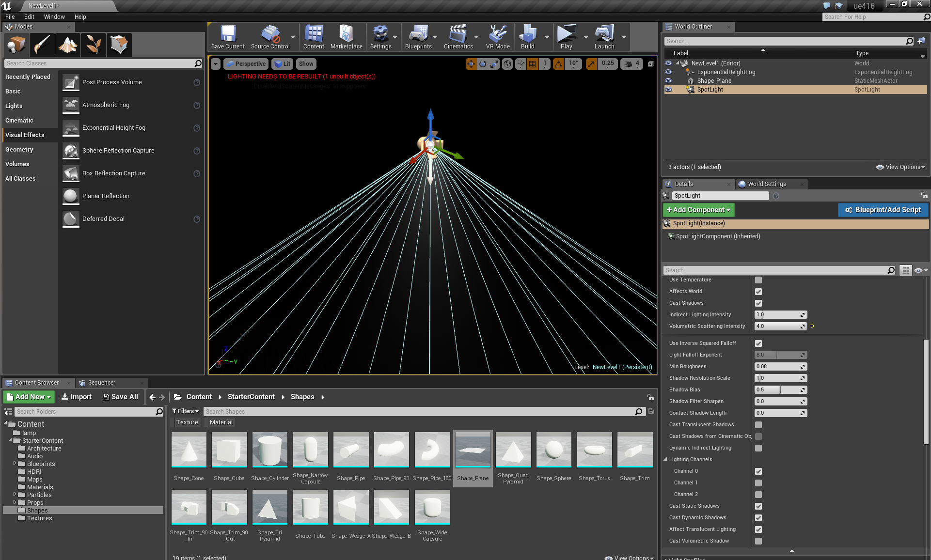Click the Import button in the Content Browser

(77, 397)
